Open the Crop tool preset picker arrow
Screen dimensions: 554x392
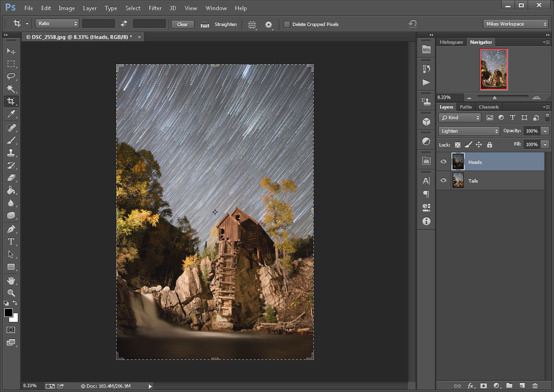tap(27, 24)
